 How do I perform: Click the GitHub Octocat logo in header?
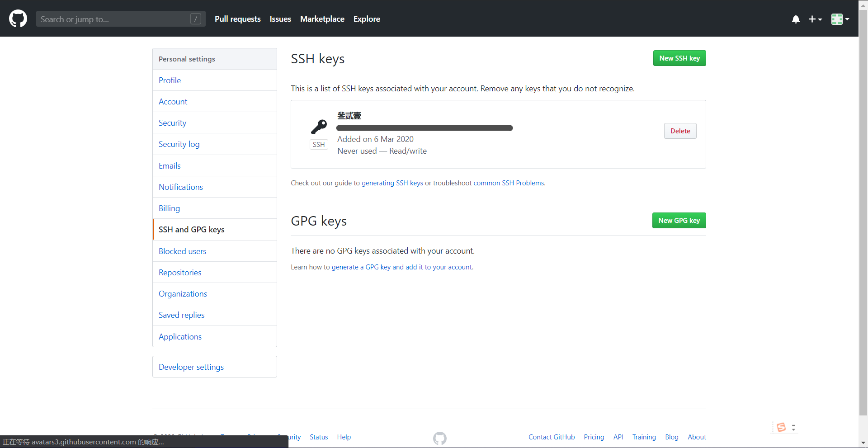click(18, 19)
